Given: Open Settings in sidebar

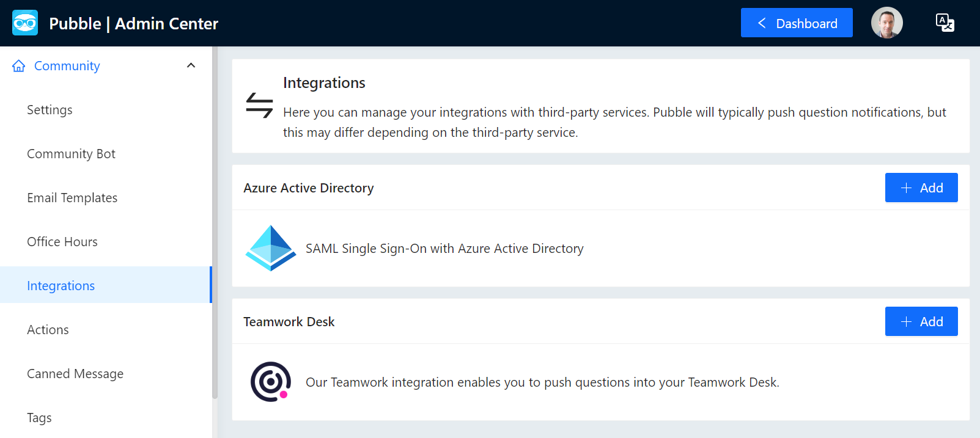Looking at the screenshot, I should pos(105,110).
